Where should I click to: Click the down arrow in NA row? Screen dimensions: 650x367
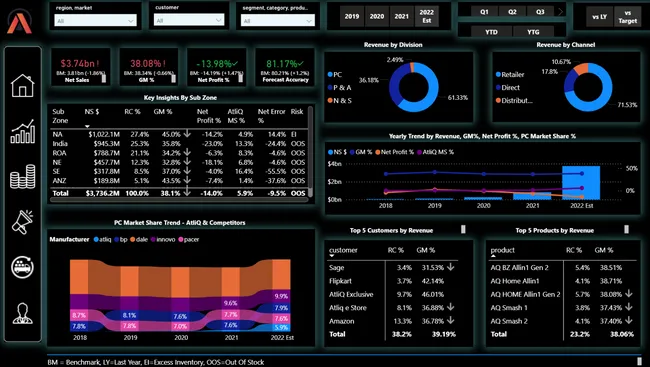coord(187,134)
